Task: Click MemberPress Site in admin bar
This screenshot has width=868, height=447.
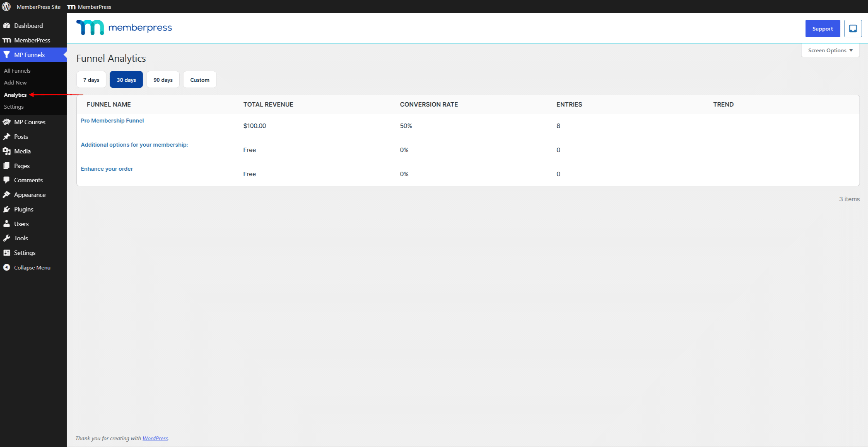Action: point(39,7)
